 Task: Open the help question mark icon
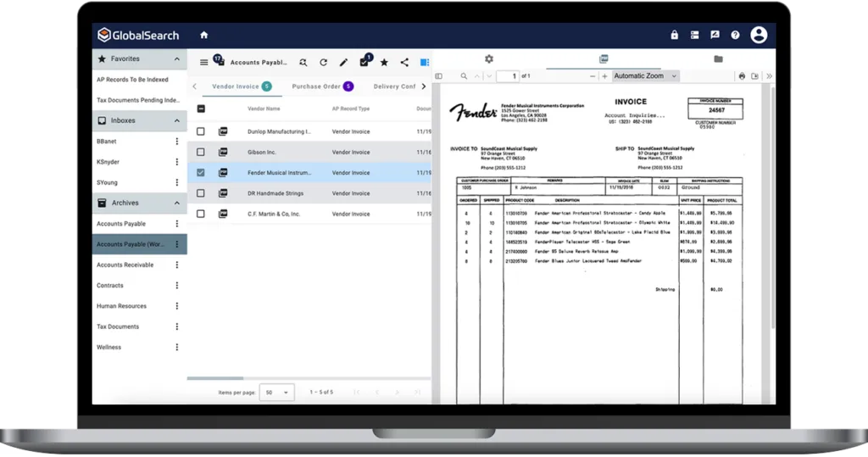pyautogui.click(x=735, y=35)
